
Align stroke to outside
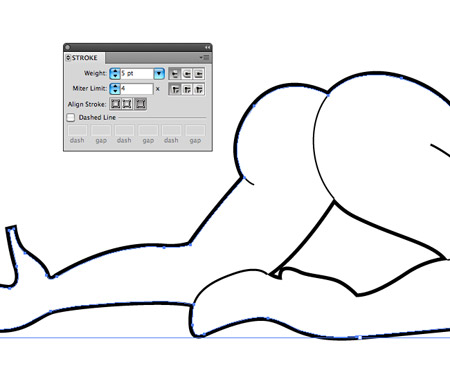140,104
